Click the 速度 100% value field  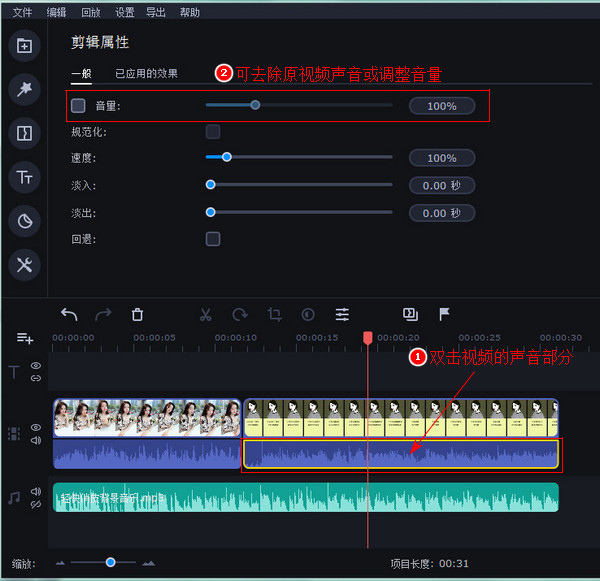pyautogui.click(x=442, y=158)
